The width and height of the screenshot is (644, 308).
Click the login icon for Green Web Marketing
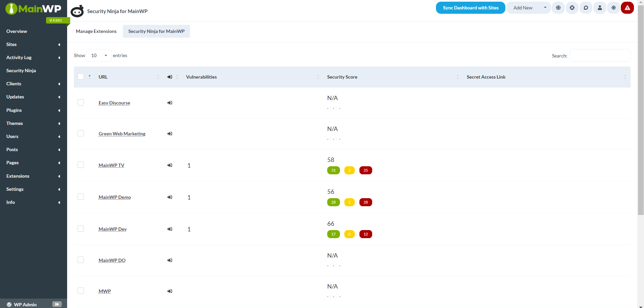[170, 134]
